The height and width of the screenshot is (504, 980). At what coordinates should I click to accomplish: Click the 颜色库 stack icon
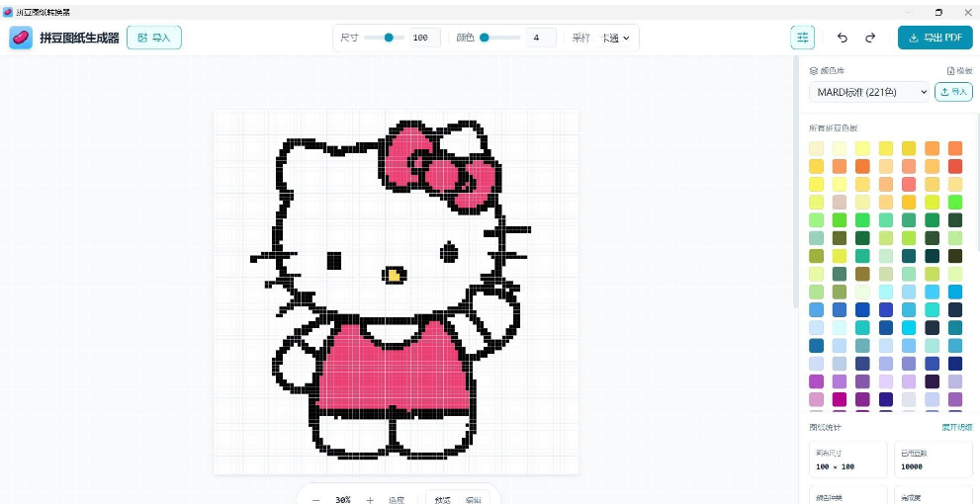tap(813, 71)
